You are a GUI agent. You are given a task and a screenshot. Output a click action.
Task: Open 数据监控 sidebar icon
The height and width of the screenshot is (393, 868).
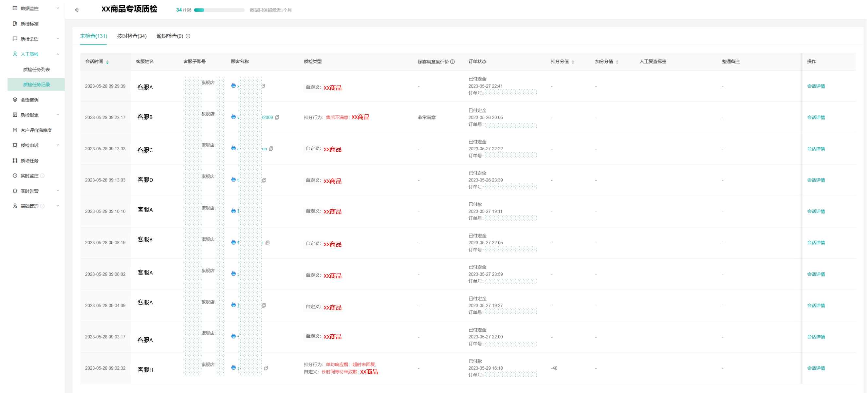click(15, 8)
